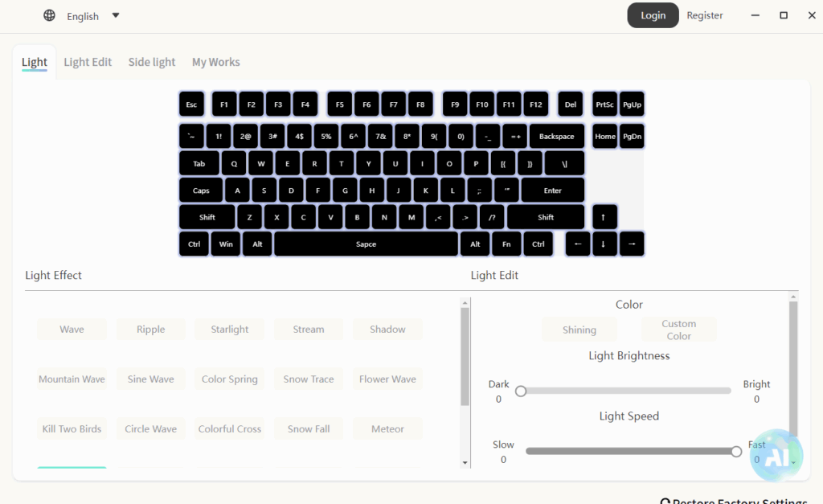Screen dimensions: 823x504
Task: Select the up arrow key
Action: [604, 217]
